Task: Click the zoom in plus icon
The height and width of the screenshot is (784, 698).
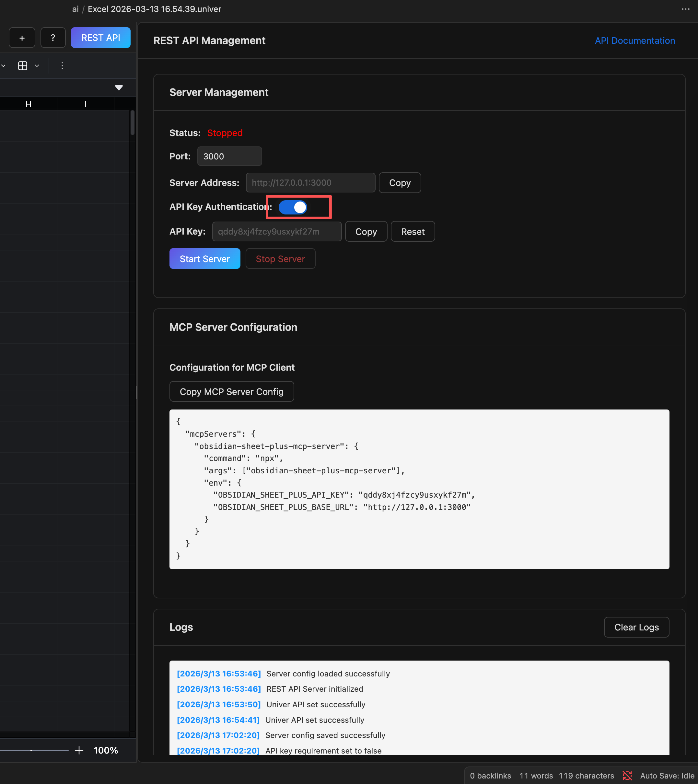Action: (79, 750)
